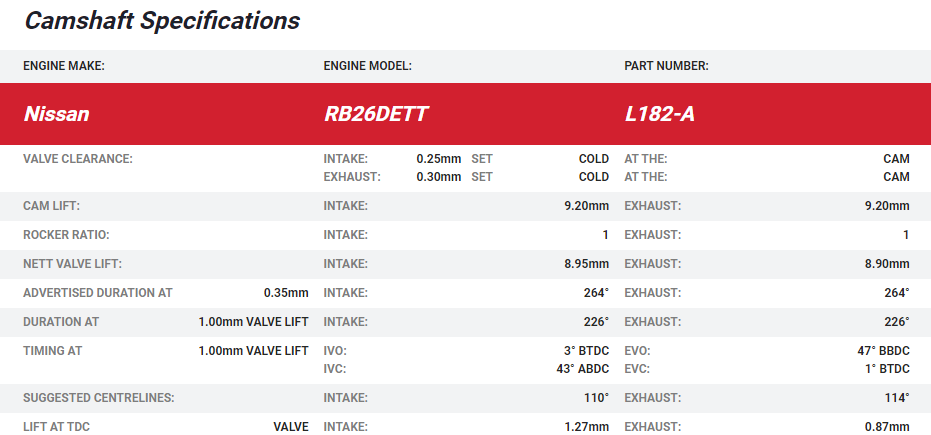Click the intake nett valve lift 8.95mm
The height and width of the screenshot is (435, 931).
click(586, 264)
